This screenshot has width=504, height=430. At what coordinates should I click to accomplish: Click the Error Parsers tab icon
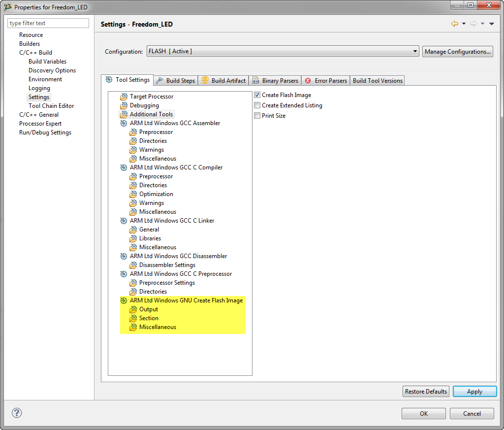point(308,81)
